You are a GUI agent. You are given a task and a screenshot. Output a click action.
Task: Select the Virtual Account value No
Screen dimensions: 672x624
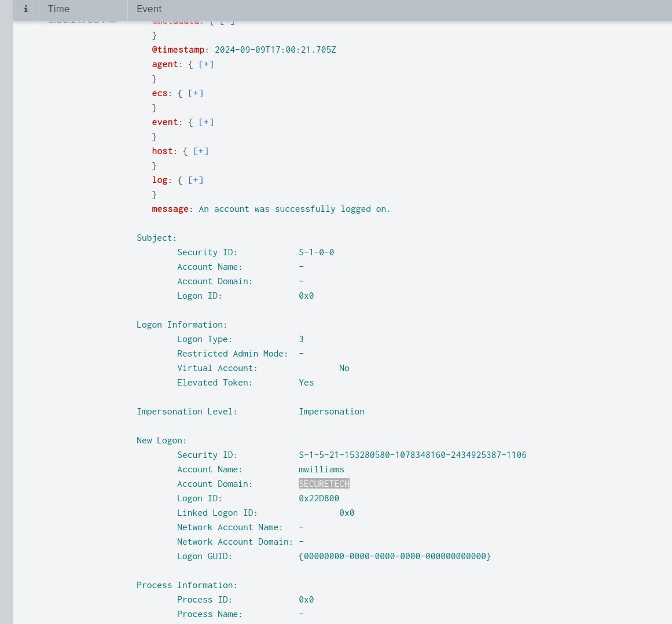[344, 368]
